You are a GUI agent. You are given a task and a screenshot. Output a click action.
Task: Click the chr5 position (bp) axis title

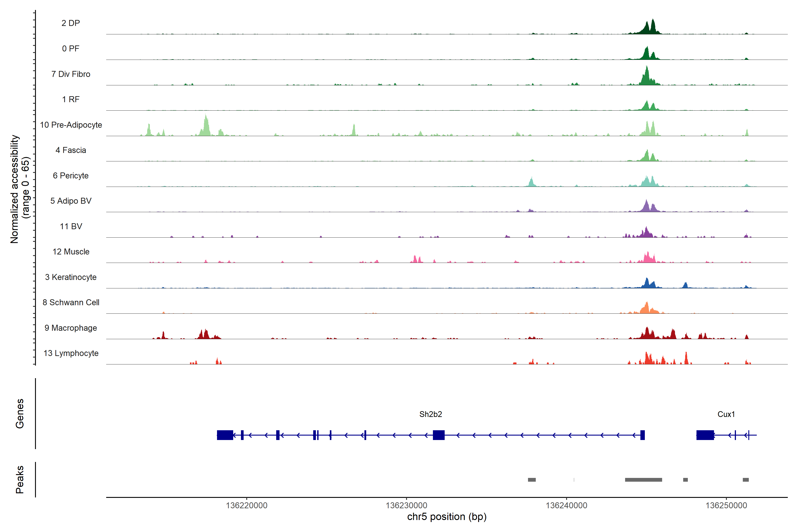tap(446, 516)
